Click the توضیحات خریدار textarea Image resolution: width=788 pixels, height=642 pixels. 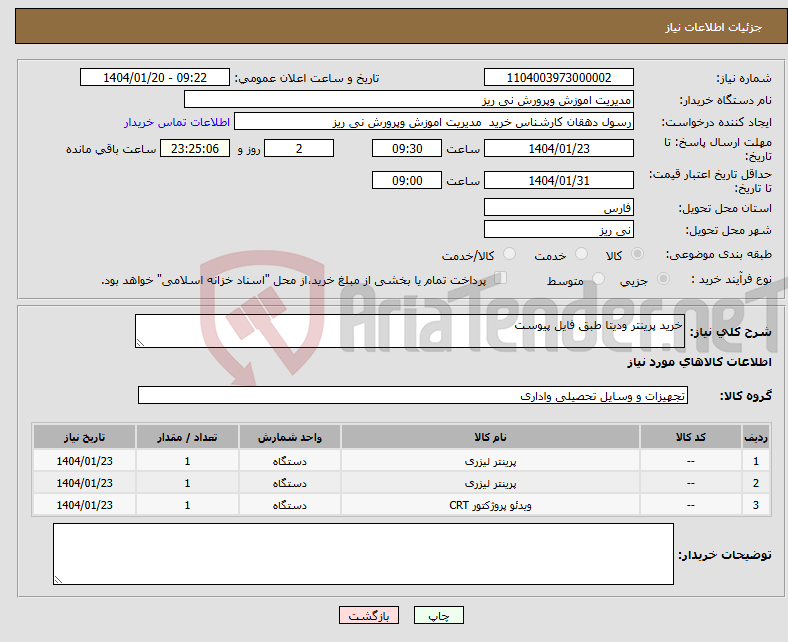coord(363,554)
